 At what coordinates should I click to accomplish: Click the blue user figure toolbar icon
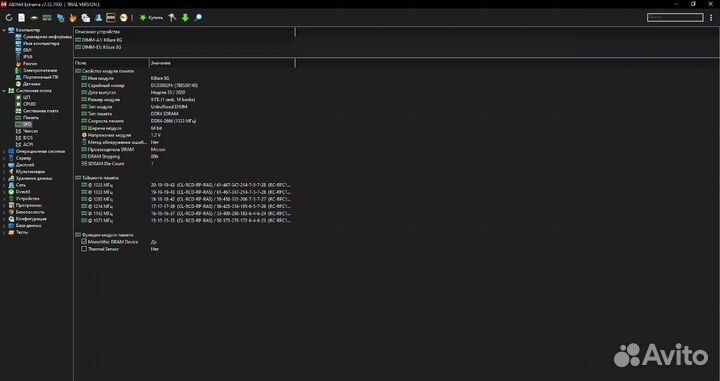point(98,18)
